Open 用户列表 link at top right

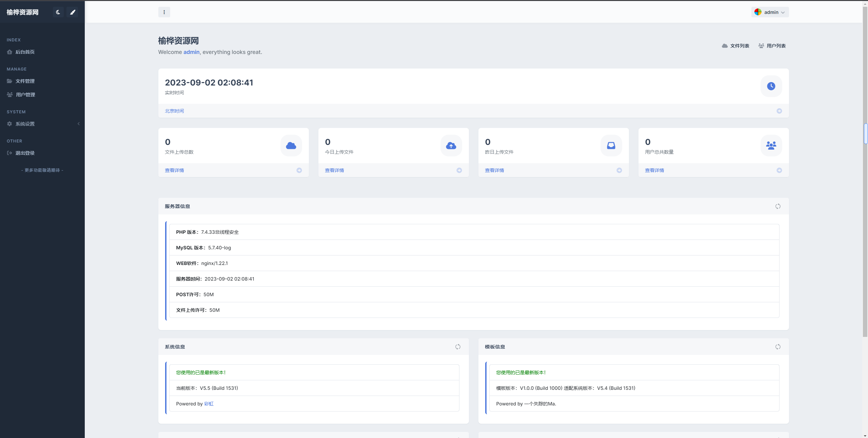(x=772, y=46)
